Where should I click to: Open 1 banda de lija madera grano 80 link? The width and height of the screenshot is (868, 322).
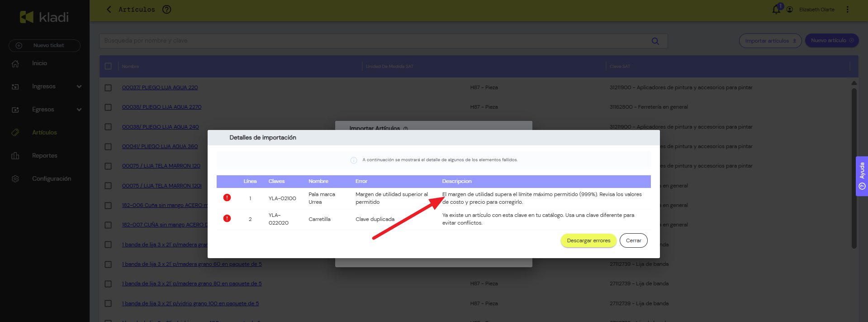[192, 284]
